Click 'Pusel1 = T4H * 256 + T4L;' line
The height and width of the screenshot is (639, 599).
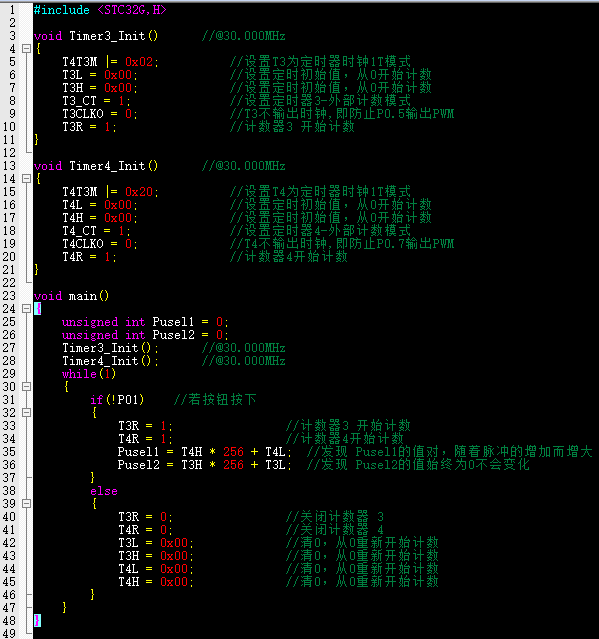205,452
